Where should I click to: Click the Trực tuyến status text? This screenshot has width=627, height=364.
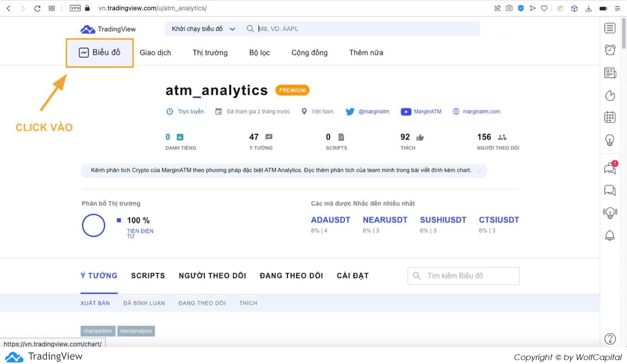coord(191,112)
